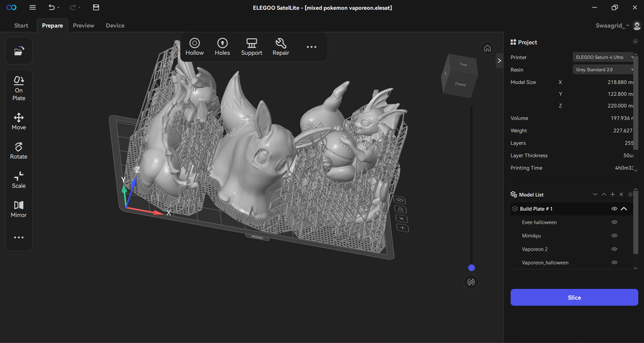This screenshot has height=343, width=644.
Task: Switch to the Device tab
Action: coord(115,25)
